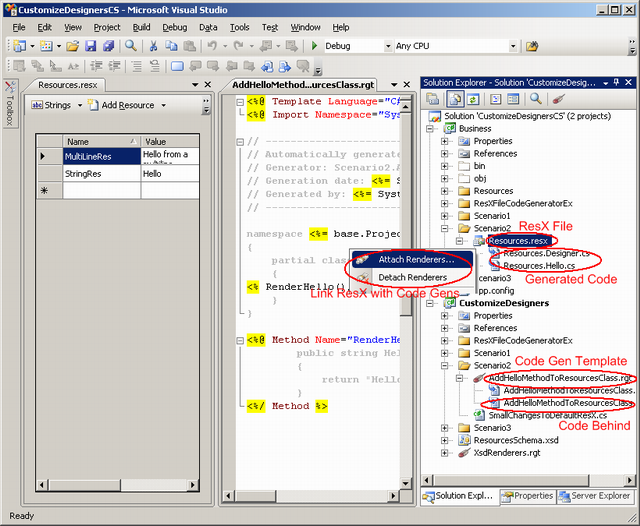This screenshot has height=526, width=640.
Task: Switch to the Properties tab at bottom
Action: (x=527, y=496)
